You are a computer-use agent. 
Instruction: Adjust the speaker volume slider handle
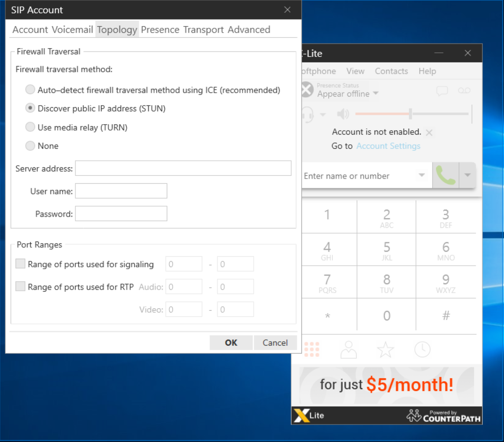(x=411, y=113)
